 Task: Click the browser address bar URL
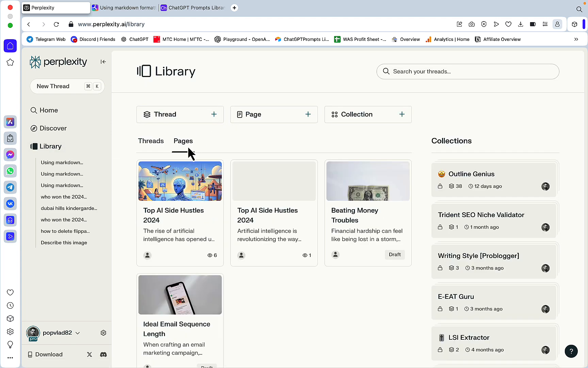[x=111, y=24]
